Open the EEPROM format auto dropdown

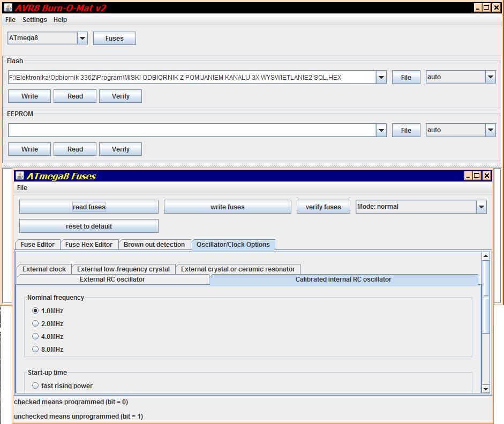click(491, 130)
